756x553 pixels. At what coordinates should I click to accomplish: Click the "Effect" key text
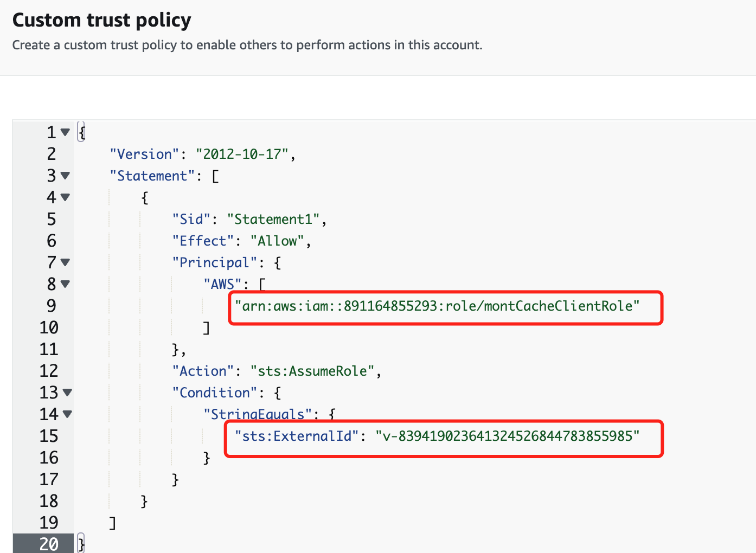point(203,241)
